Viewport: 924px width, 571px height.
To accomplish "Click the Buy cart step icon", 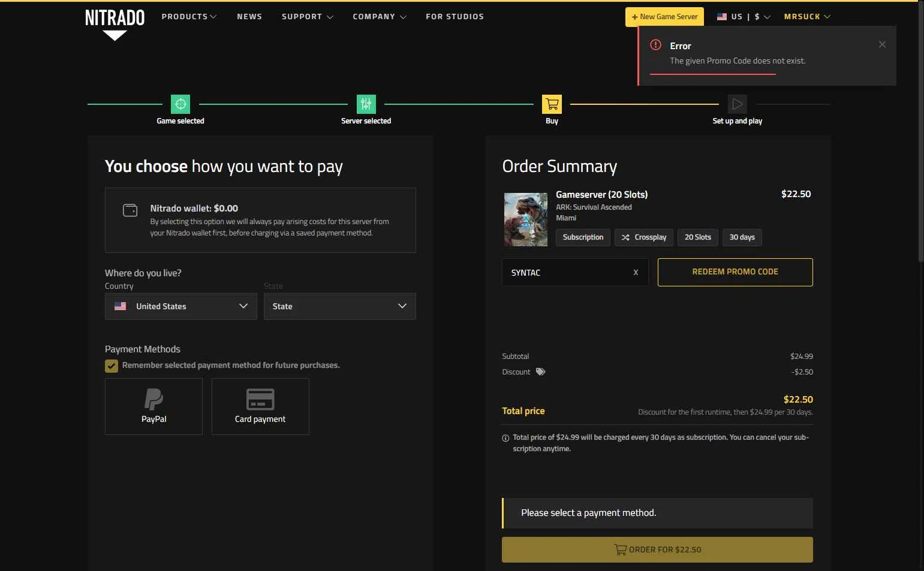I will click(x=552, y=104).
